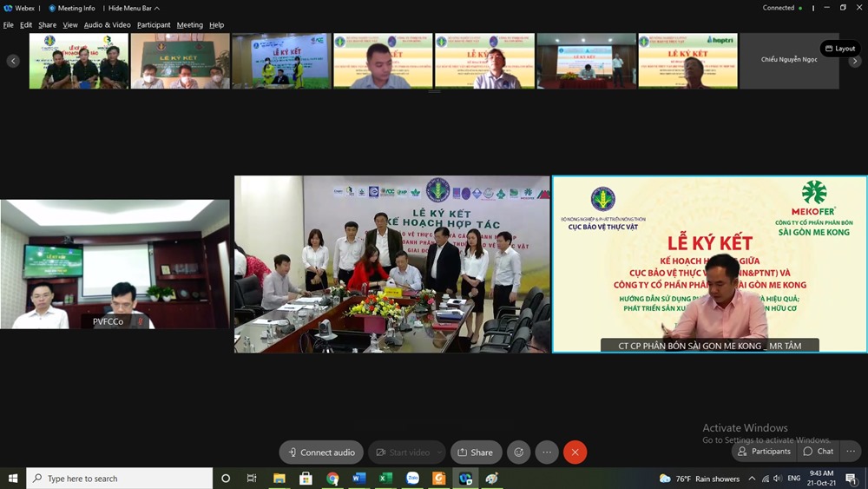The height and width of the screenshot is (489, 868).
Task: Select the Sài Gòn Me Kong Mr Tâm video
Action: coord(710,264)
